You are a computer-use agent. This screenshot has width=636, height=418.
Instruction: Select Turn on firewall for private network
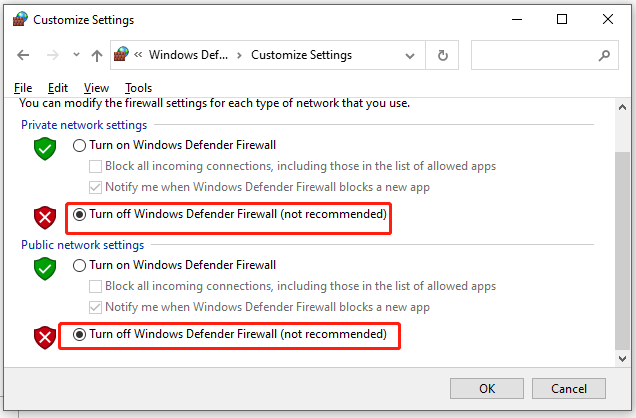(x=79, y=145)
